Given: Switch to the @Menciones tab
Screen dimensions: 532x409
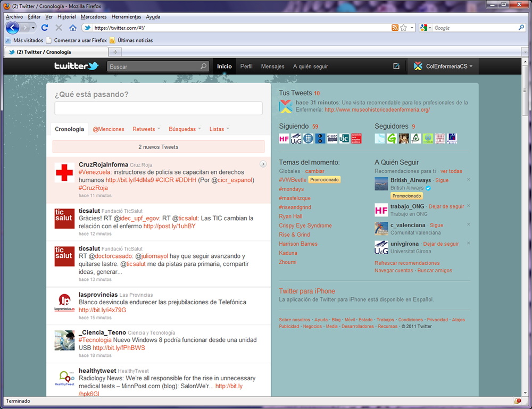Looking at the screenshot, I should pos(109,129).
